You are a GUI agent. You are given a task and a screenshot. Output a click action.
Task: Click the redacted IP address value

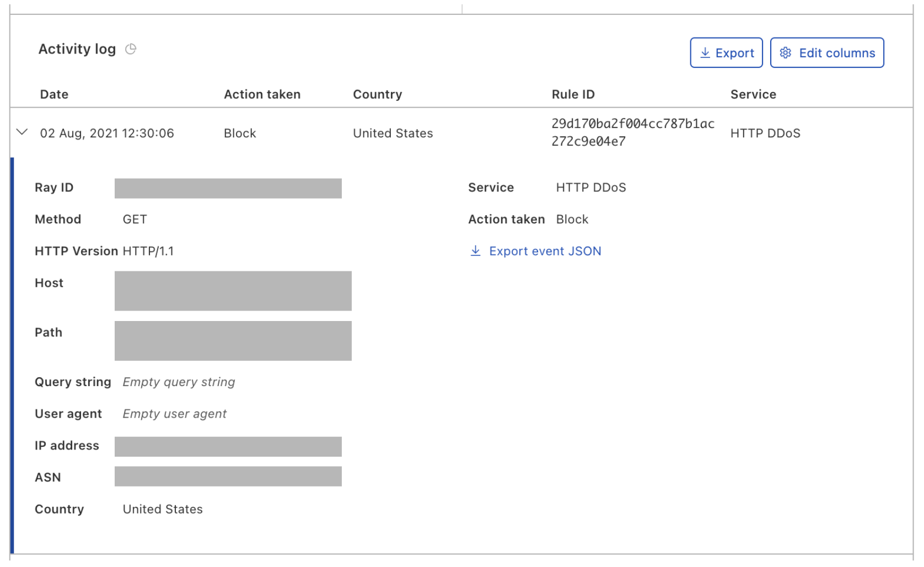[228, 447]
